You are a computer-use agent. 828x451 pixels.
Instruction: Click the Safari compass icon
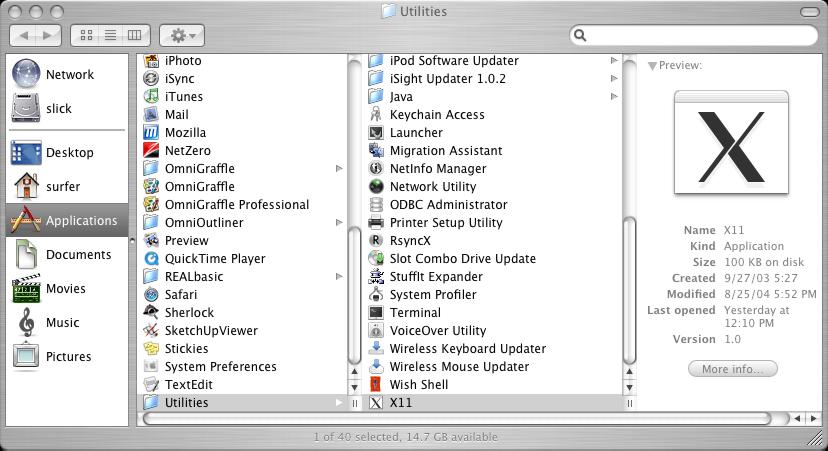pos(151,295)
